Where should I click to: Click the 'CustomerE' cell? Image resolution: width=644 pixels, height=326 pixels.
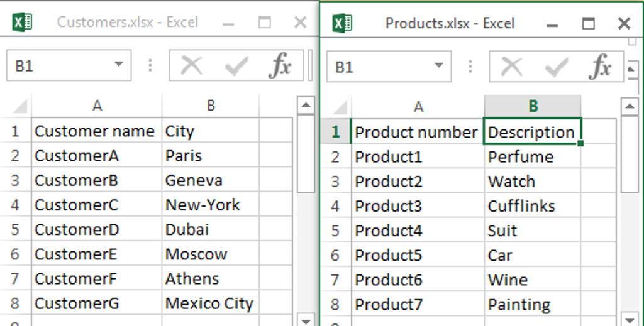pyautogui.click(x=97, y=254)
